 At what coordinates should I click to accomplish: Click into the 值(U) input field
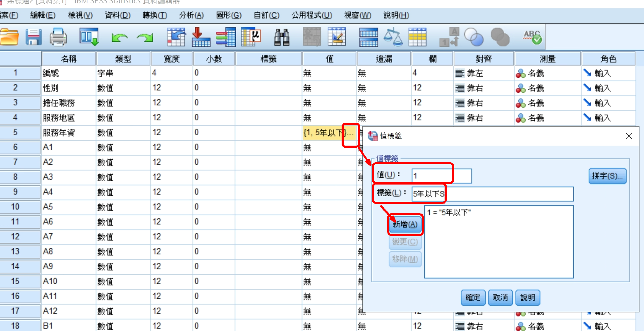(441, 176)
